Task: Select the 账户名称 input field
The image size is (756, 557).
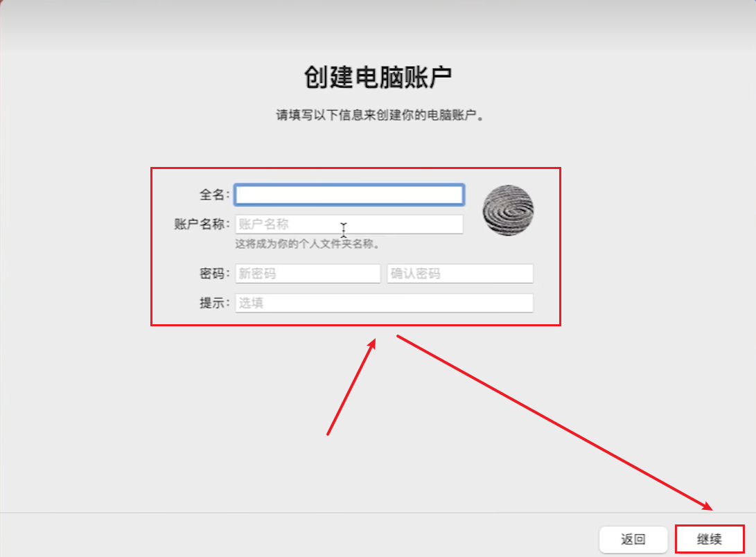Action: click(x=349, y=224)
